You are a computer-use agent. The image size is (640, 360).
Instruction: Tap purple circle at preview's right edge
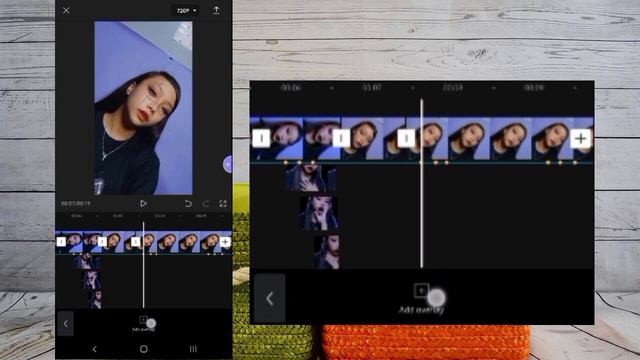pos(228,164)
